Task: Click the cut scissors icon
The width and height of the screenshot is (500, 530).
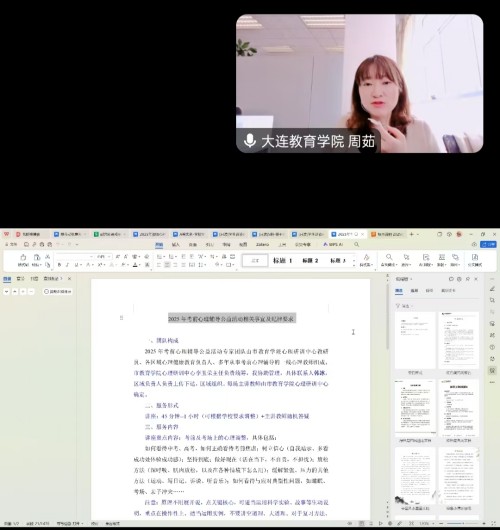Action: 48,257
